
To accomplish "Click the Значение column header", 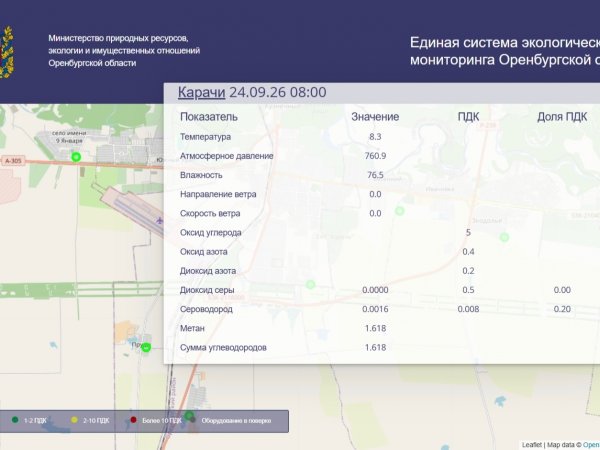I will [375, 117].
